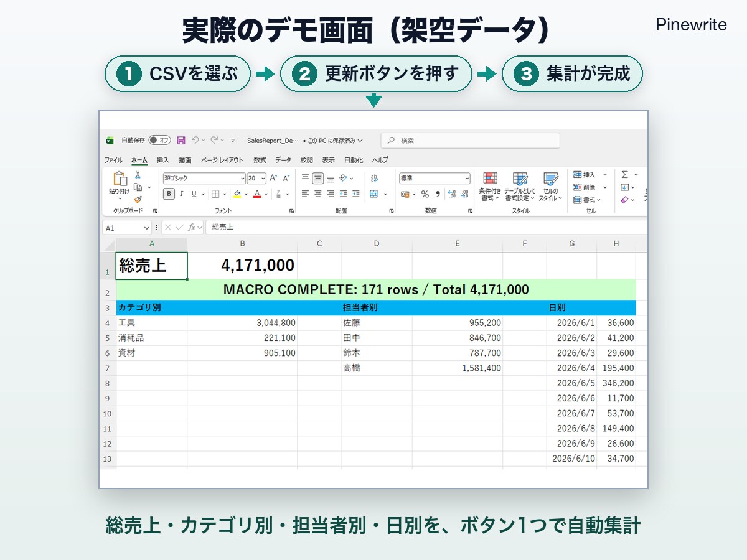Toggle Underline formatting button
This screenshot has width=747, height=560.
point(194,194)
